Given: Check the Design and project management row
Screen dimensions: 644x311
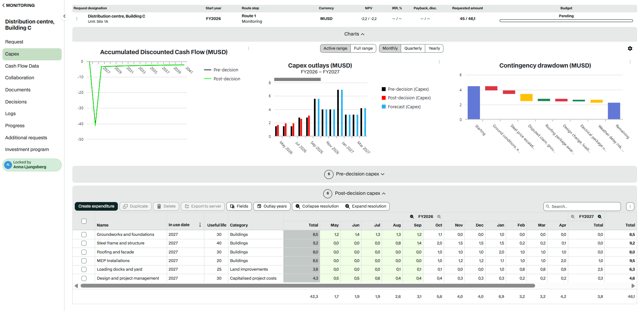Looking at the screenshot, I should tap(84, 278).
